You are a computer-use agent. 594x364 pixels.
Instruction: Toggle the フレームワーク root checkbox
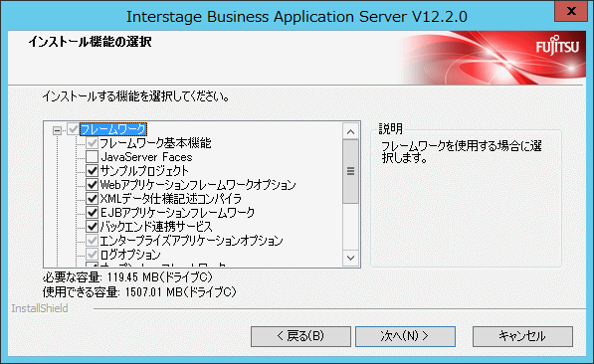click(73, 129)
